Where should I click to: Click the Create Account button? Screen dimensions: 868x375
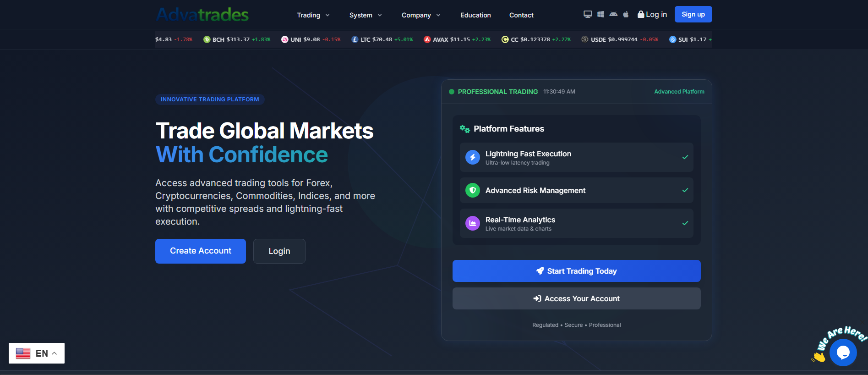click(x=201, y=251)
